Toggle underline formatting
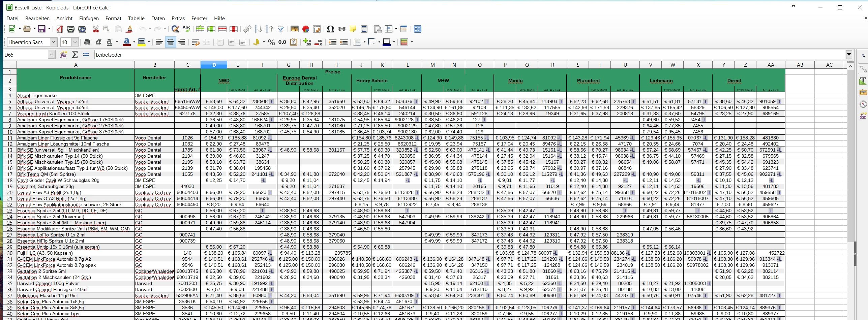Screen dimensions: 868x320 [109, 42]
